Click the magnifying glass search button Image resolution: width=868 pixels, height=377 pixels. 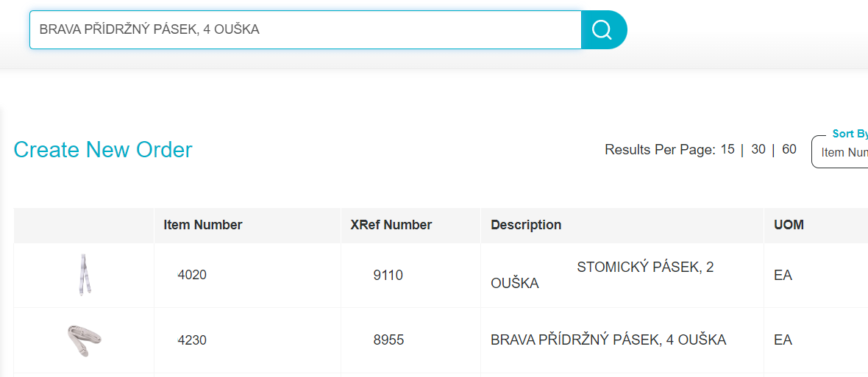click(x=603, y=29)
